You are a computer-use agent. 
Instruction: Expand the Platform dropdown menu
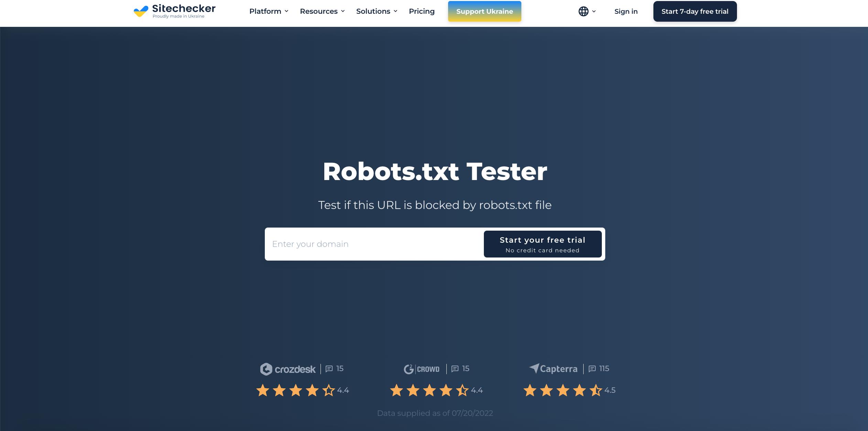pos(269,11)
